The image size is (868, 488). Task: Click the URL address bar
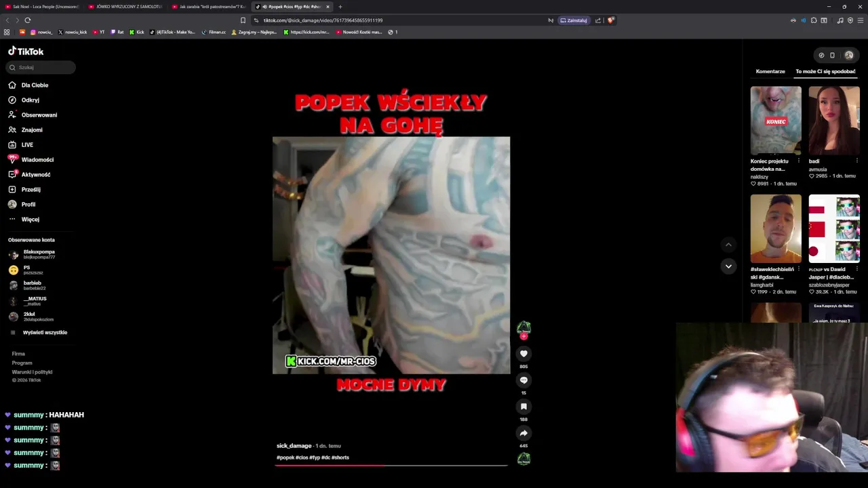400,20
